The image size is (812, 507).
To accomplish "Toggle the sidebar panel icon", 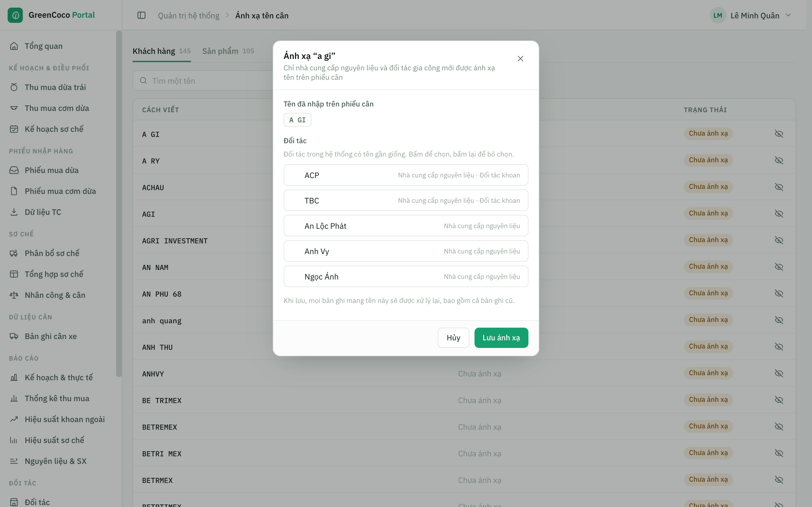I will [141, 16].
